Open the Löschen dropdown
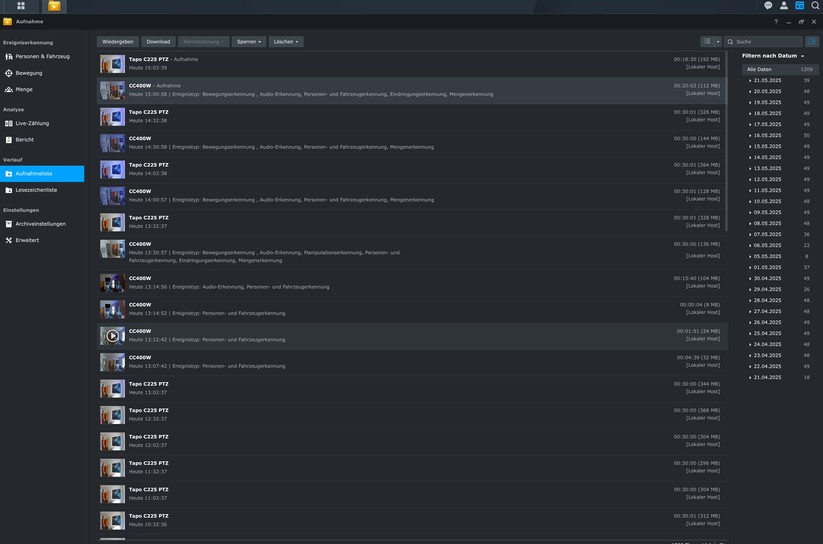This screenshot has width=823, height=544. (286, 41)
